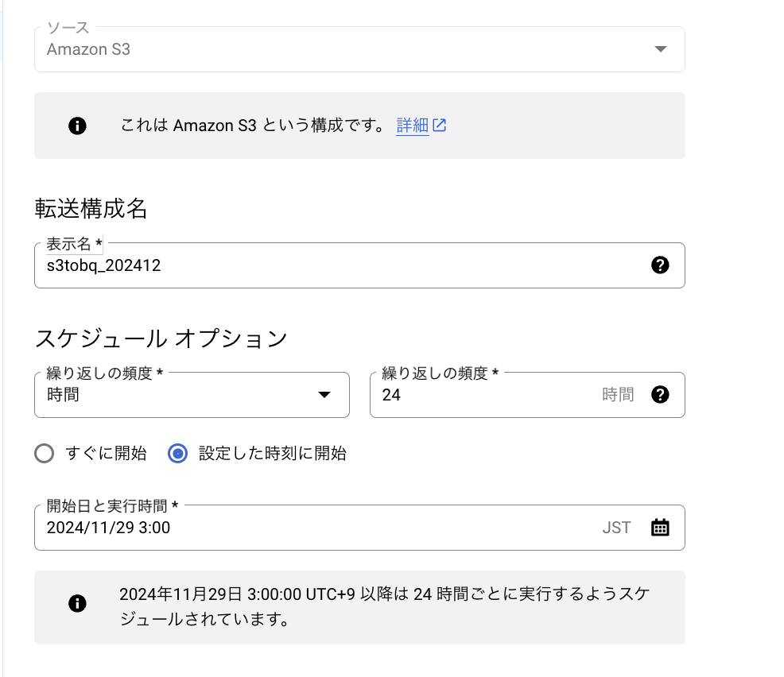Click the help icon in display name field
Image resolution: width=784 pixels, height=677 pixels.
coord(660,265)
